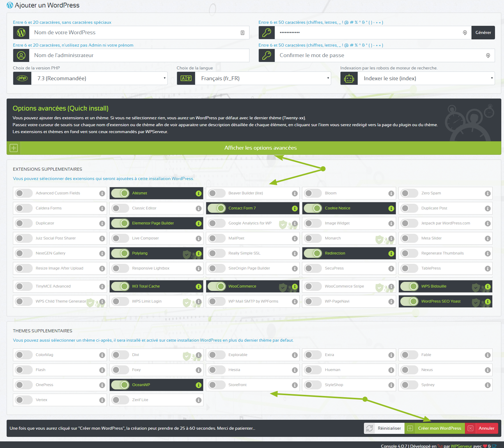
Task: Click info icon for Advanced Custom Fields
Action: [102, 194]
